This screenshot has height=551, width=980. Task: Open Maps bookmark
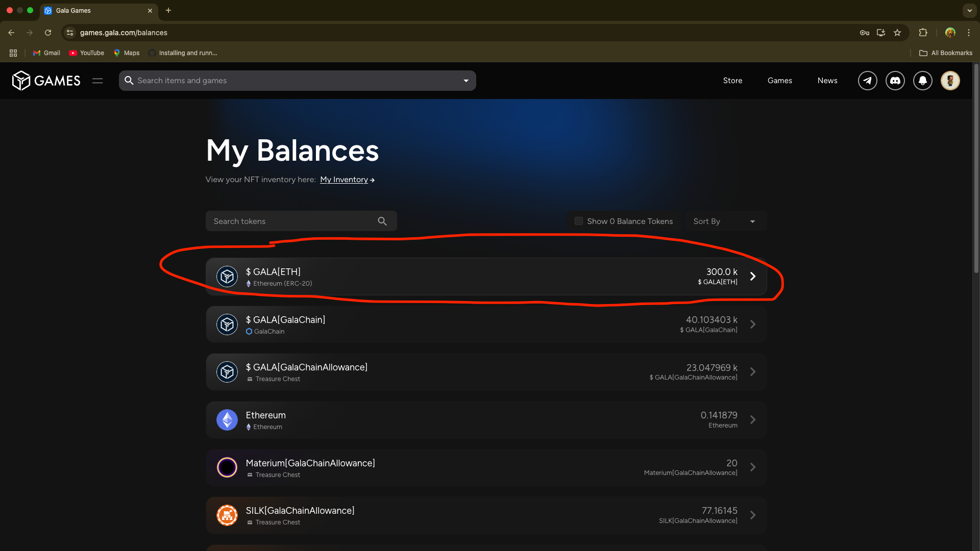(127, 53)
